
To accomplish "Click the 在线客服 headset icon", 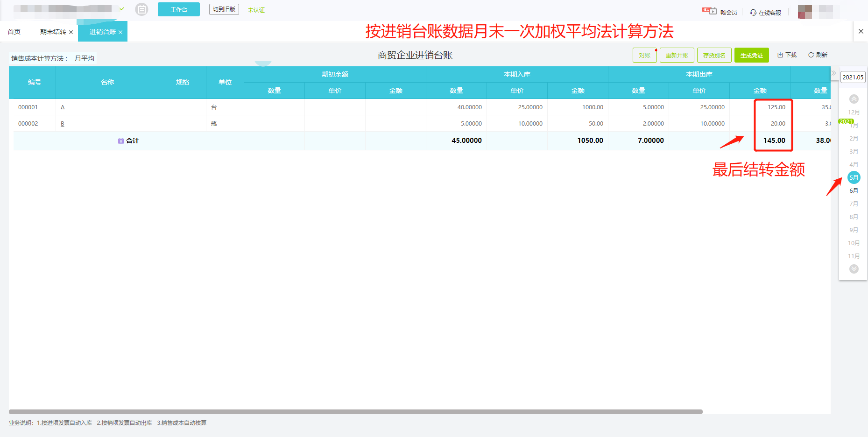I will coord(753,13).
